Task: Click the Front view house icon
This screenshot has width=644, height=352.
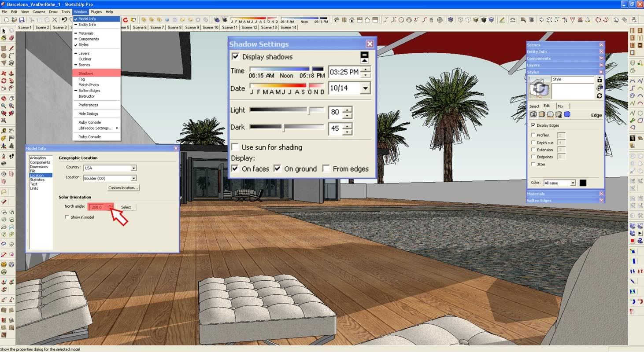Action: tap(352, 20)
